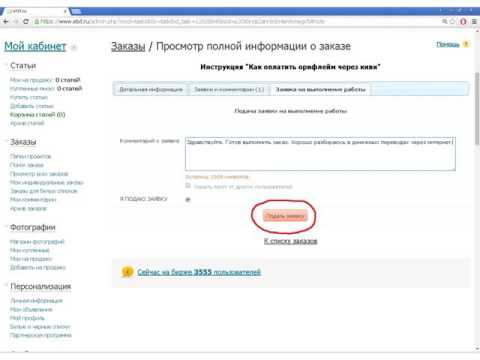
Task: Open the Мой кабинет heading link
Action: pos(35,46)
